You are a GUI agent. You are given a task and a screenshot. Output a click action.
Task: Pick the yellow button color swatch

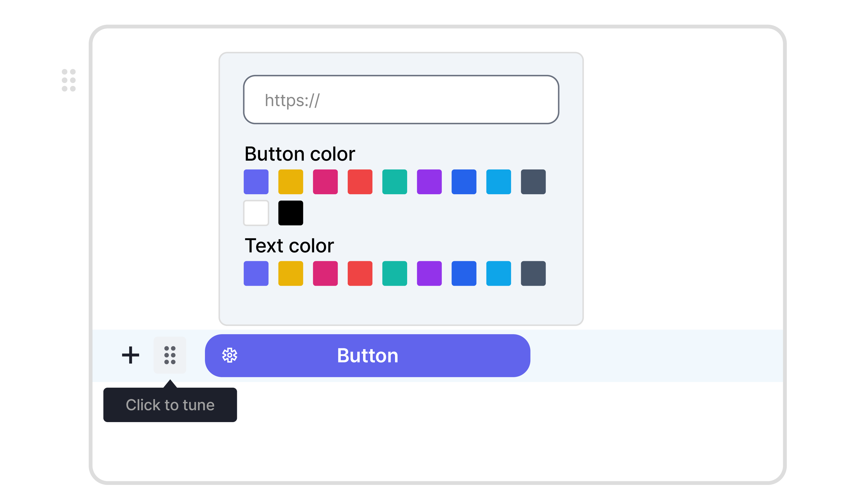[291, 182]
